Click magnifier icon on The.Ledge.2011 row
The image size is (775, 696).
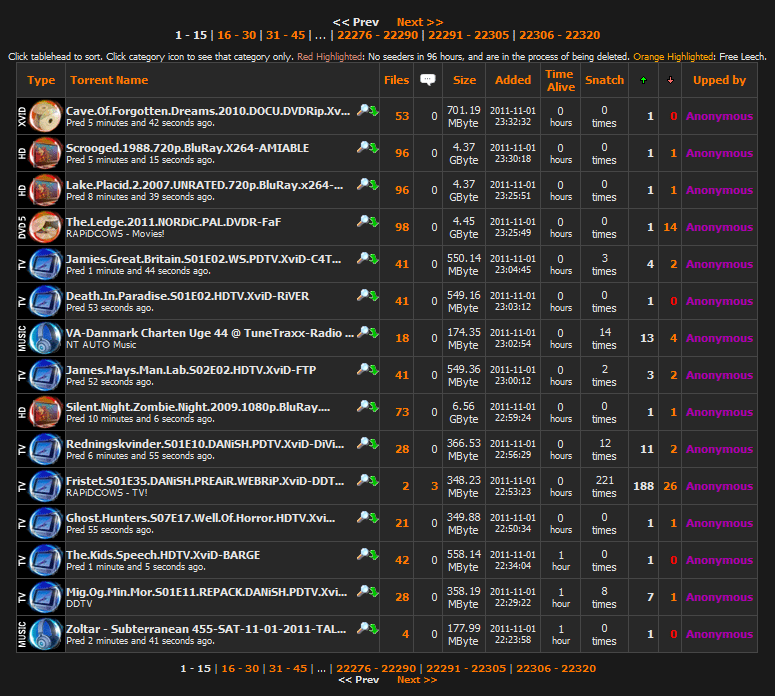[363, 221]
